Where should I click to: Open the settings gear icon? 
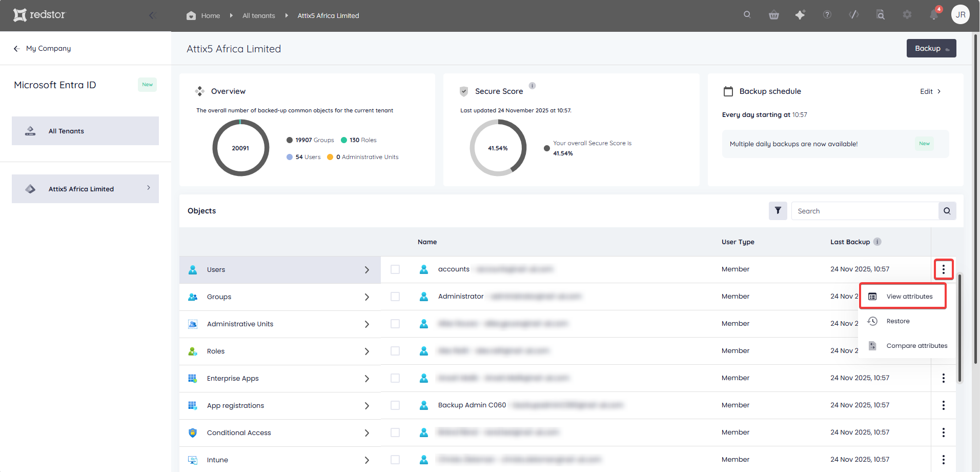point(907,14)
